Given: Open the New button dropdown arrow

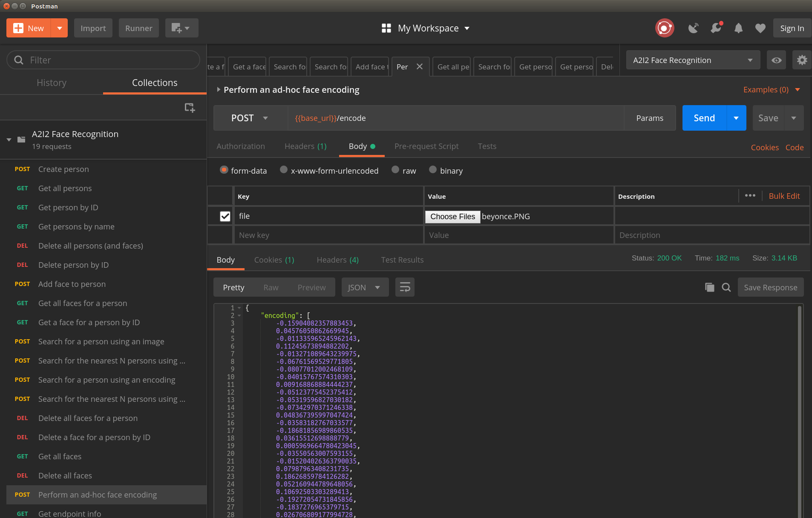Looking at the screenshot, I should coord(60,28).
